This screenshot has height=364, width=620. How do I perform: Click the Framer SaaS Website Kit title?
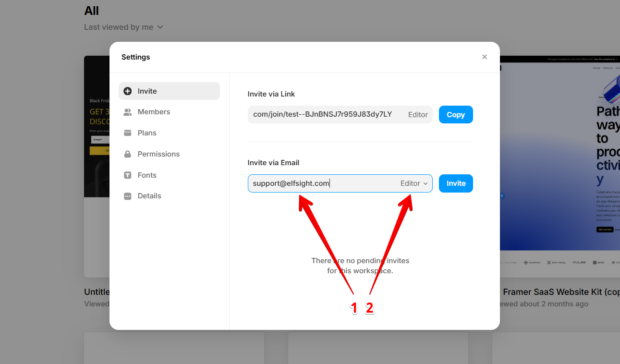tap(561, 292)
